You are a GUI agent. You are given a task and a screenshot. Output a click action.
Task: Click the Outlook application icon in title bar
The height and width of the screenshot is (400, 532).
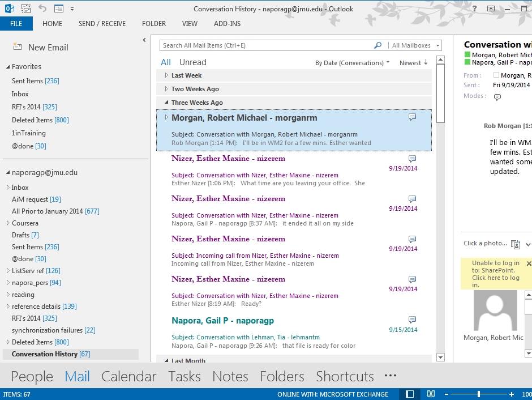coord(10,8)
